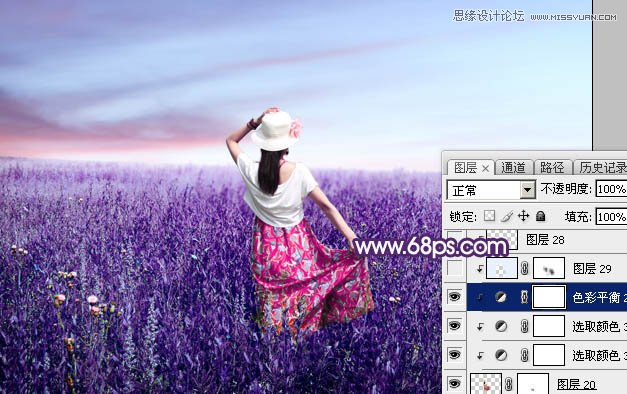Select the mask of 选取颜色 below 色彩平衡

point(549,326)
